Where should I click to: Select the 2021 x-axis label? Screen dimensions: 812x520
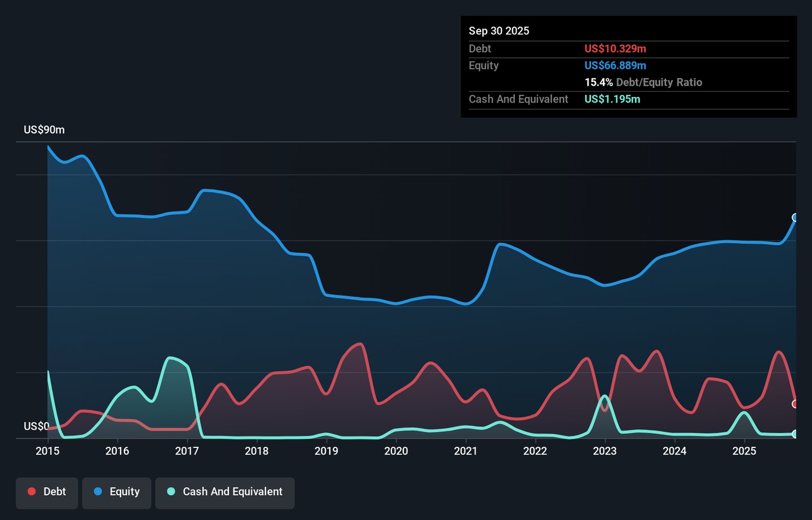point(465,451)
